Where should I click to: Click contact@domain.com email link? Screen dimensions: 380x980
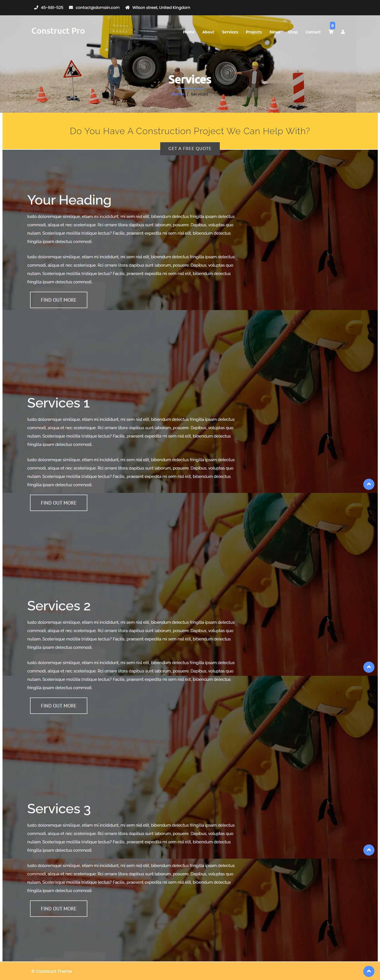click(x=97, y=8)
